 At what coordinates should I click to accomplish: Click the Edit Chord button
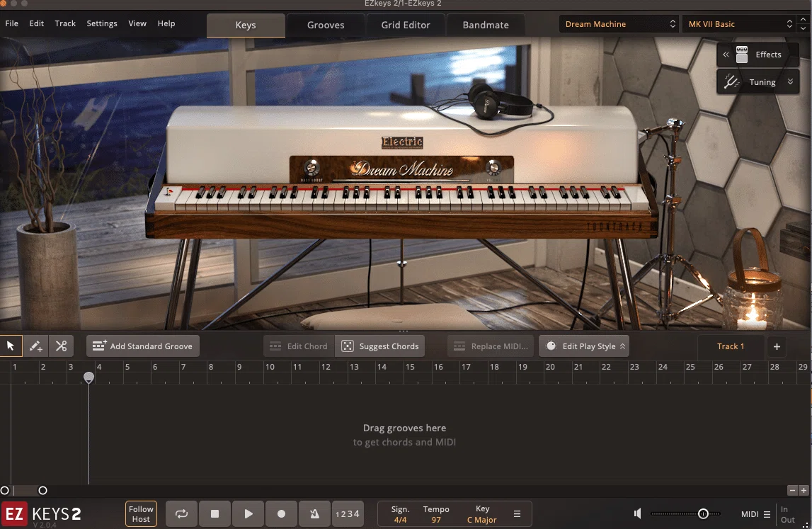pos(299,346)
